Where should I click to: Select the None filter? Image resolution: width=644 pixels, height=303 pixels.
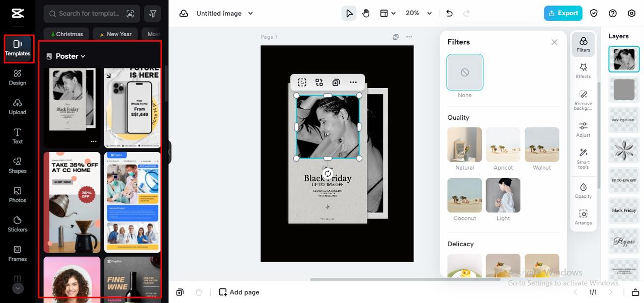click(465, 72)
